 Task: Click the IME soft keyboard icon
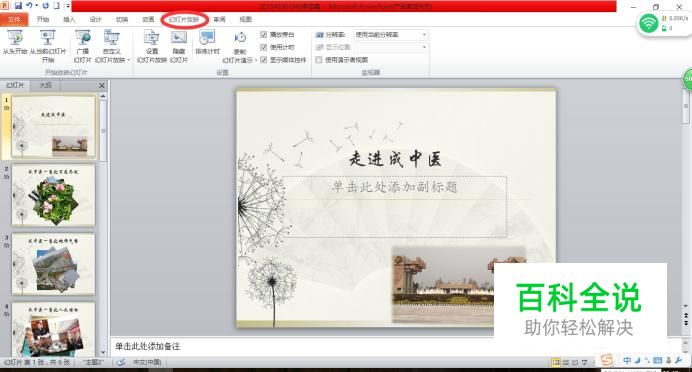pyautogui.click(x=658, y=360)
